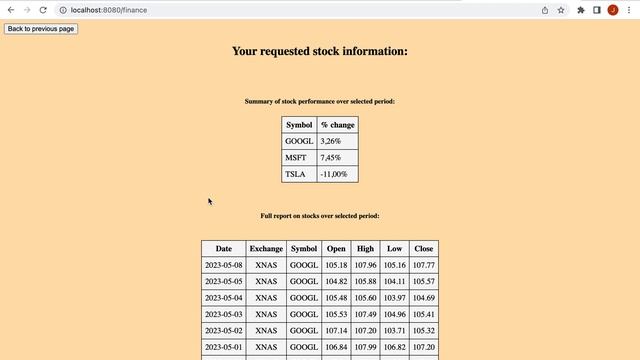The image size is (640, 360).
Task: Select the GOOGL cell in summary table
Action: [x=299, y=141]
